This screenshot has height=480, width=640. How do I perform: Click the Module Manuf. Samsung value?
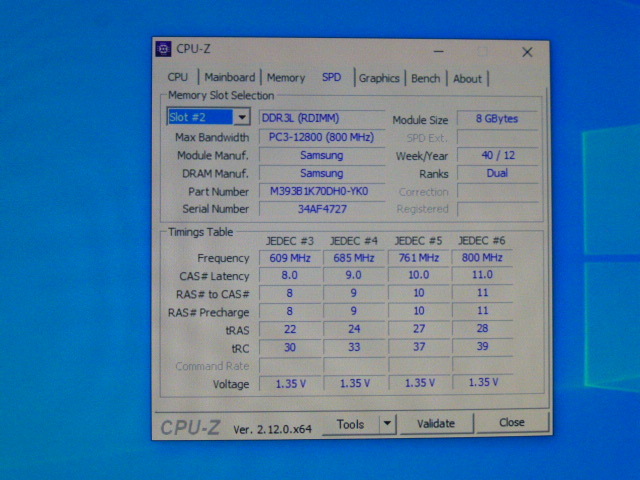pos(322,155)
